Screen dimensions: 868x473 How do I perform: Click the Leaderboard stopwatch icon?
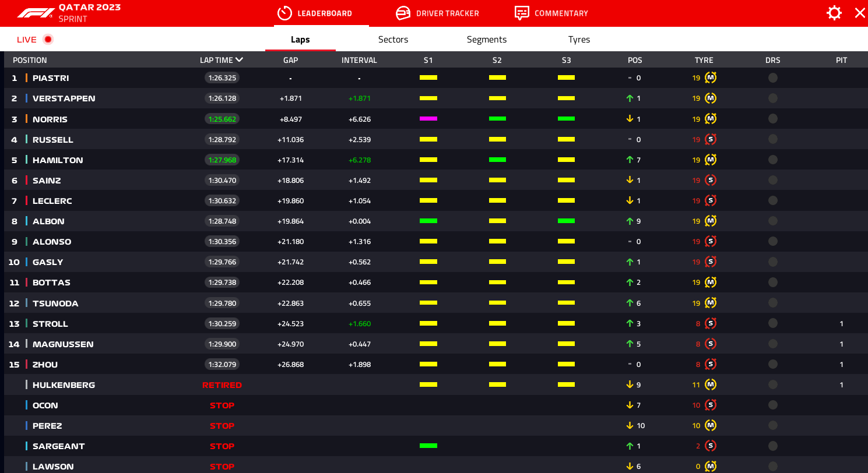coord(284,13)
